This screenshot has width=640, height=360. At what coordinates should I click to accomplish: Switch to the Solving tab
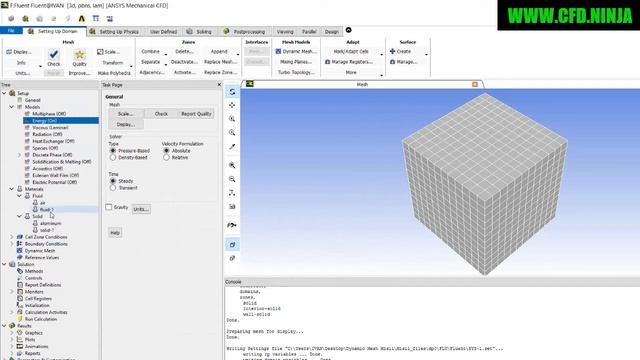[x=200, y=31]
